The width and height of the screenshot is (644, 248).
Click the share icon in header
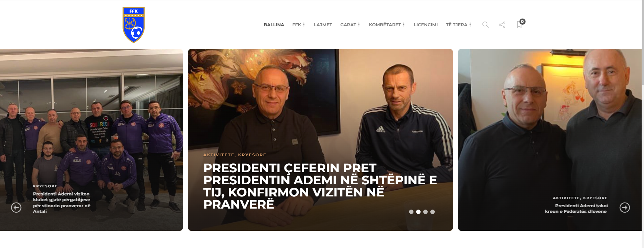pos(502,25)
